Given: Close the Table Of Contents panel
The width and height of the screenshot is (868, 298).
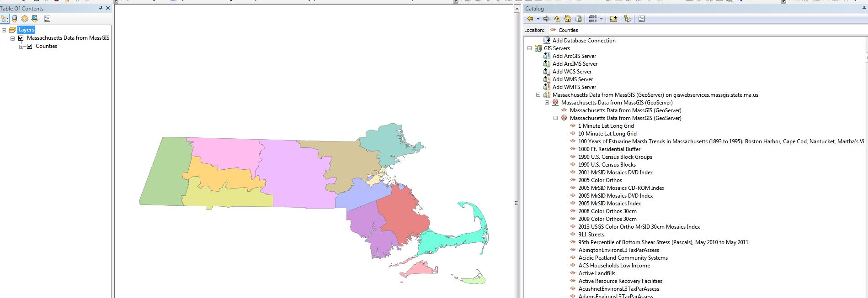Looking at the screenshot, I should click(108, 8).
